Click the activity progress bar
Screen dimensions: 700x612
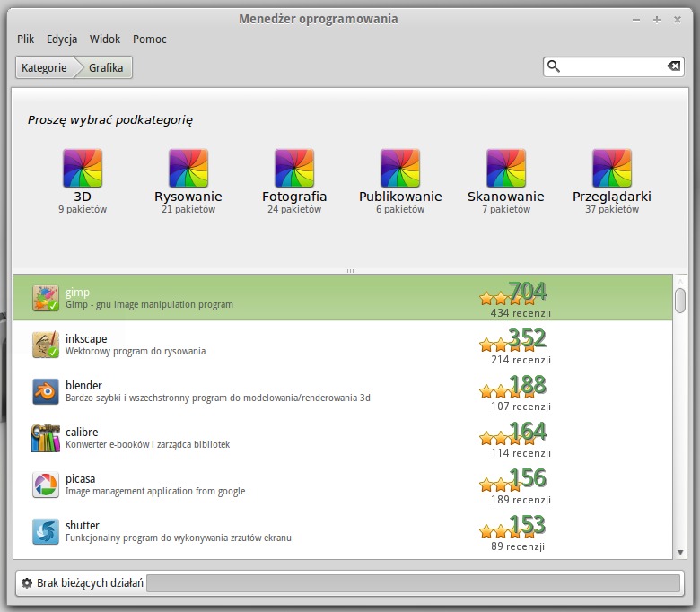pyautogui.click(x=413, y=583)
